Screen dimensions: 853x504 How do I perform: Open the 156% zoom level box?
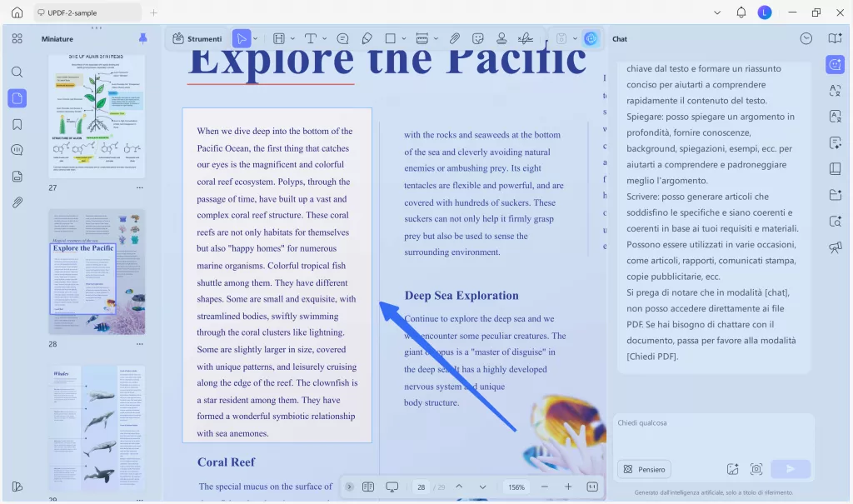tap(516, 487)
